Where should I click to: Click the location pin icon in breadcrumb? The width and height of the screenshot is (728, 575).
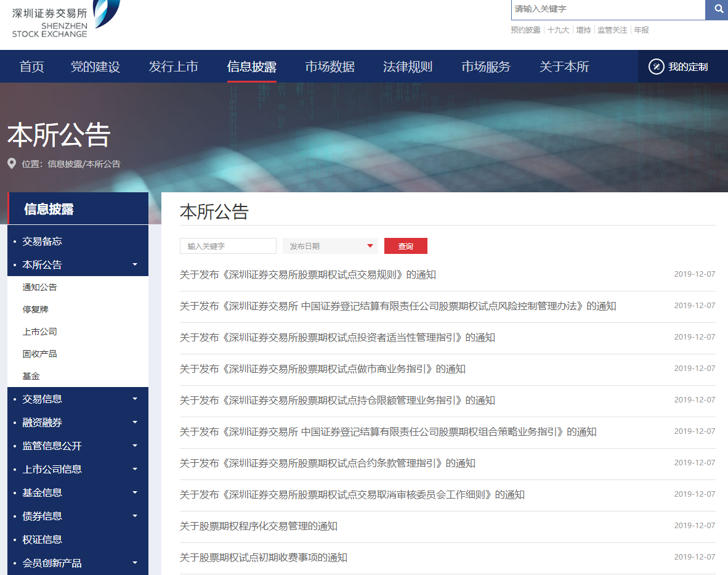click(11, 163)
